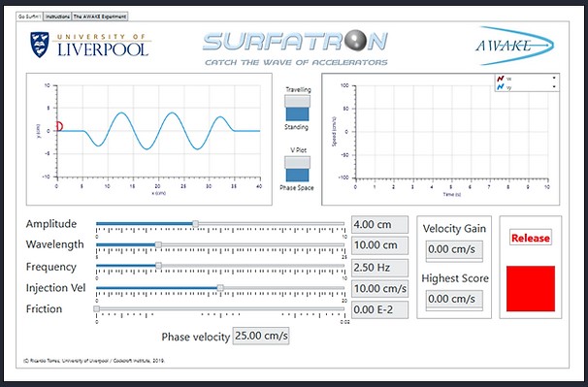Click the Friction label

pyautogui.click(x=44, y=309)
